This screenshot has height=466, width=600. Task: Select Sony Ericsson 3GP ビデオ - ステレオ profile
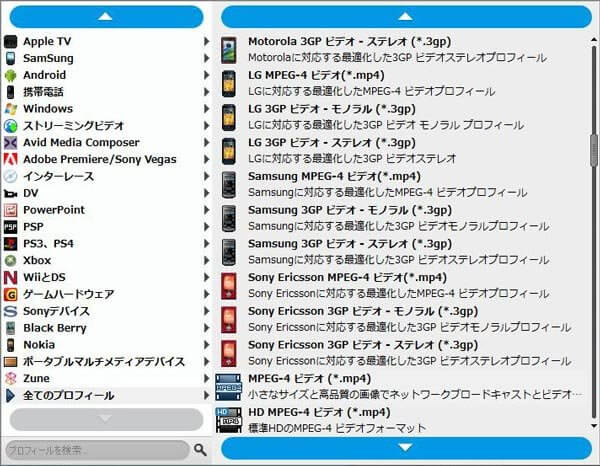click(x=402, y=353)
